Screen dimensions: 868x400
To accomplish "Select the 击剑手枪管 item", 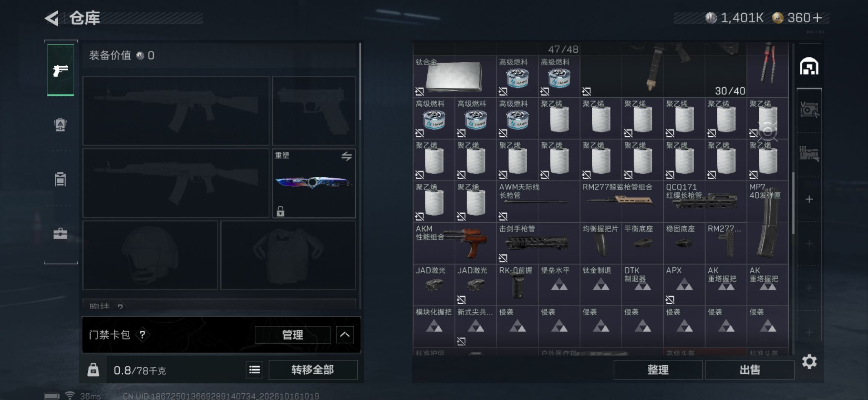I will point(538,243).
